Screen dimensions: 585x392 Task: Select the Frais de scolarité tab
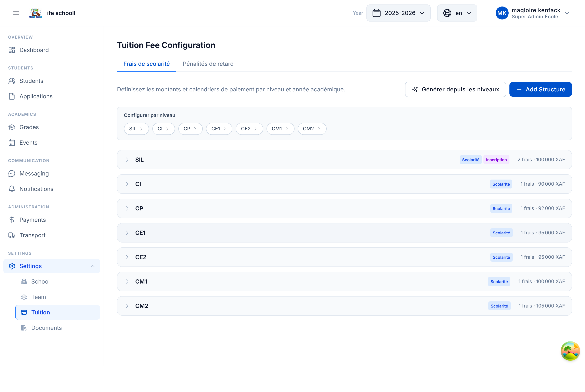pos(146,64)
